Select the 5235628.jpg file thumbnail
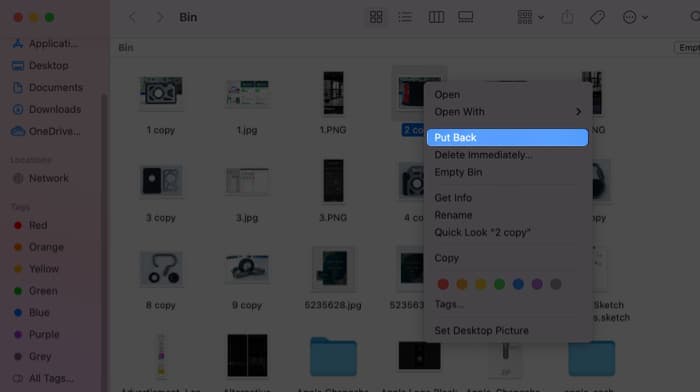Image resolution: width=700 pixels, height=392 pixels. coord(333,268)
